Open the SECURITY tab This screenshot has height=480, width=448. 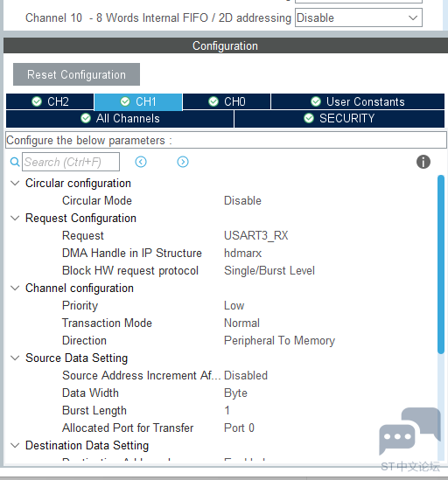click(339, 119)
